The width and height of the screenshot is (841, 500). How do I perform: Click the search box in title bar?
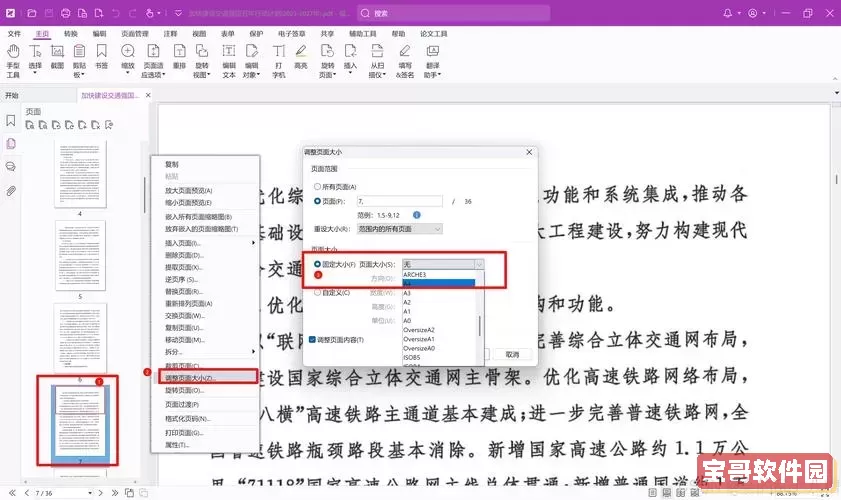tap(453, 13)
